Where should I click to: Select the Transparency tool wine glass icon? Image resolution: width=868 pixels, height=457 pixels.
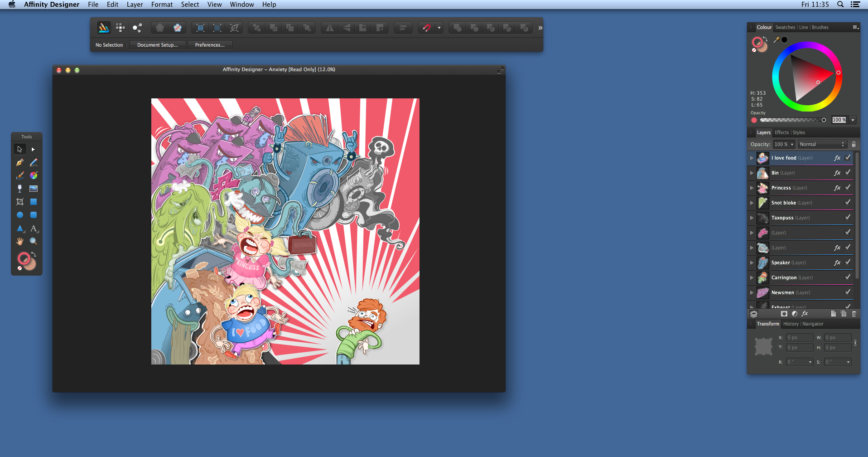(x=19, y=189)
